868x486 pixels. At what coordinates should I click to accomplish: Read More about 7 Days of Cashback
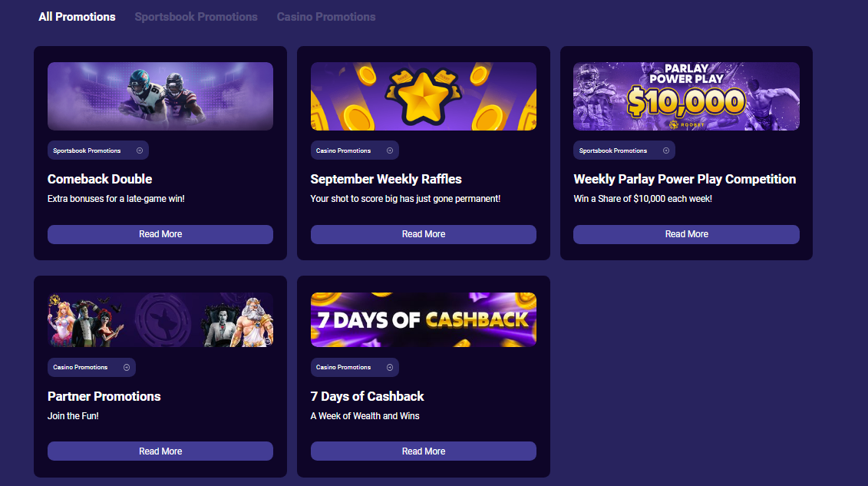424,451
